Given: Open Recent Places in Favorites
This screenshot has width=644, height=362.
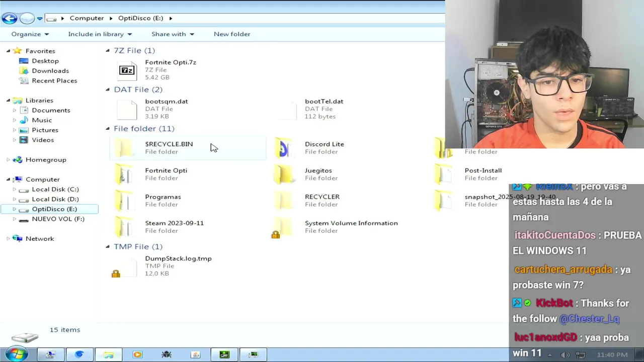Looking at the screenshot, I should coord(54,80).
